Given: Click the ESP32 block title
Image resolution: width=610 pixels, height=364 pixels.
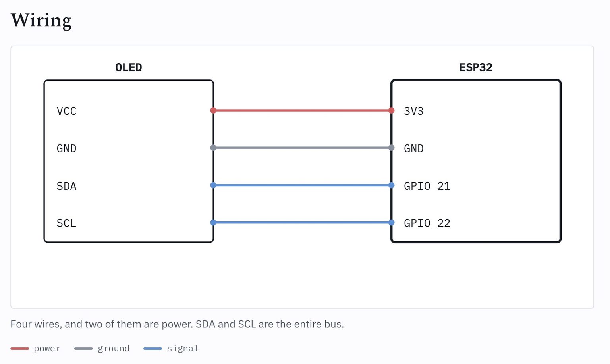Looking at the screenshot, I should 476,67.
